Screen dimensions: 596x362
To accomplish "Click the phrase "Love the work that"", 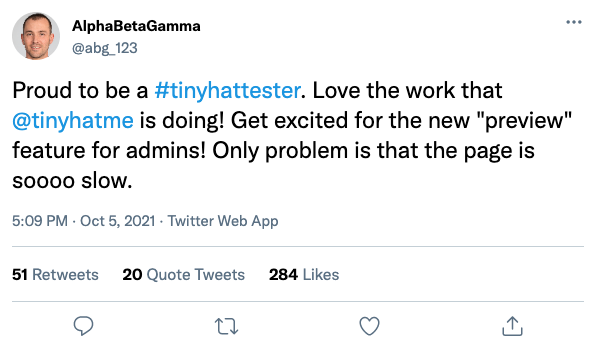I will point(407,90).
